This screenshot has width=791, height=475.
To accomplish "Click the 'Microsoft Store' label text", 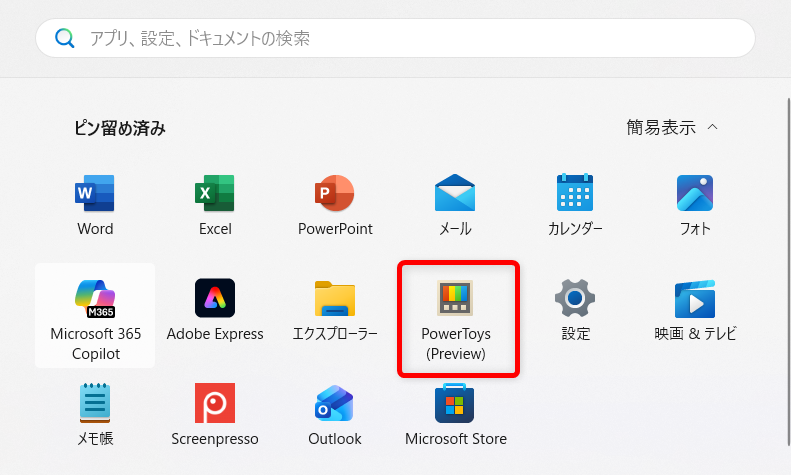I will 456,439.
